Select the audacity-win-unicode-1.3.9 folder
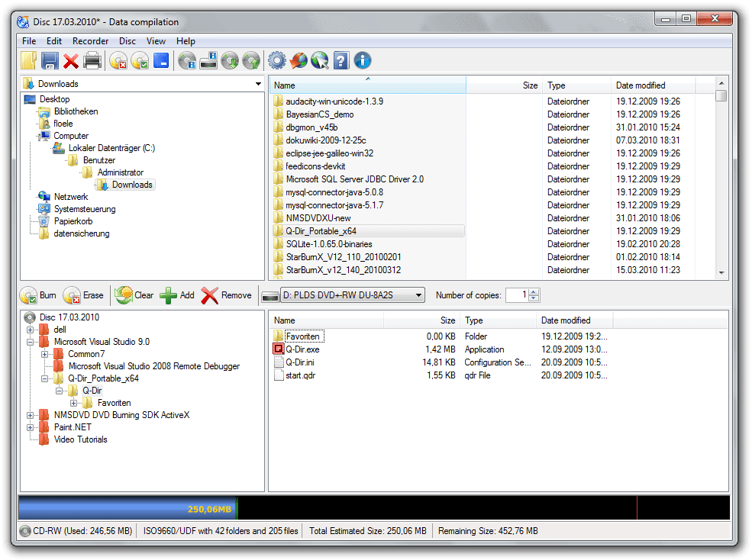Viewport: 752px width, 560px height. (334, 101)
